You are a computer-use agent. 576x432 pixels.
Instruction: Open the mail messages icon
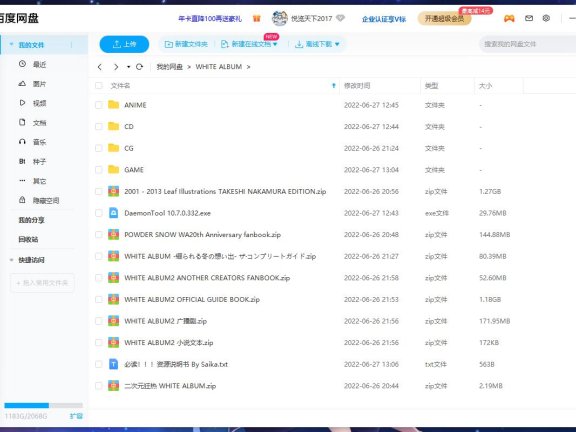click(529, 18)
